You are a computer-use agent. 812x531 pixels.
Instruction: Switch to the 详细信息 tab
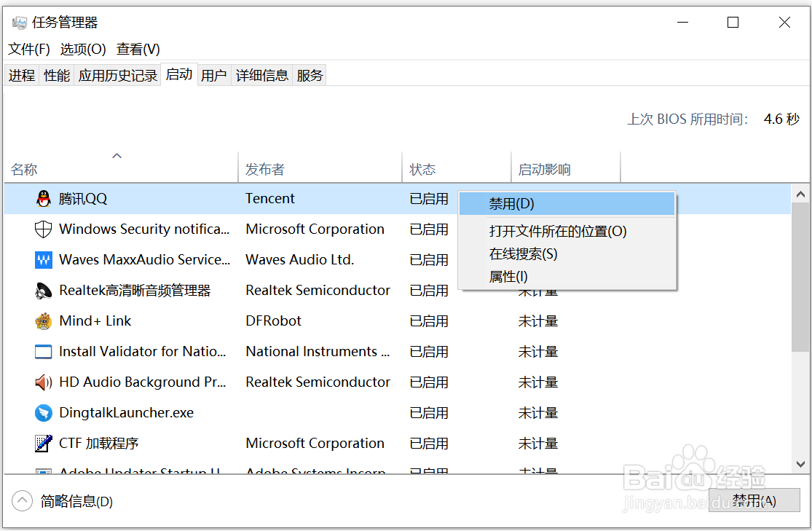click(x=262, y=76)
